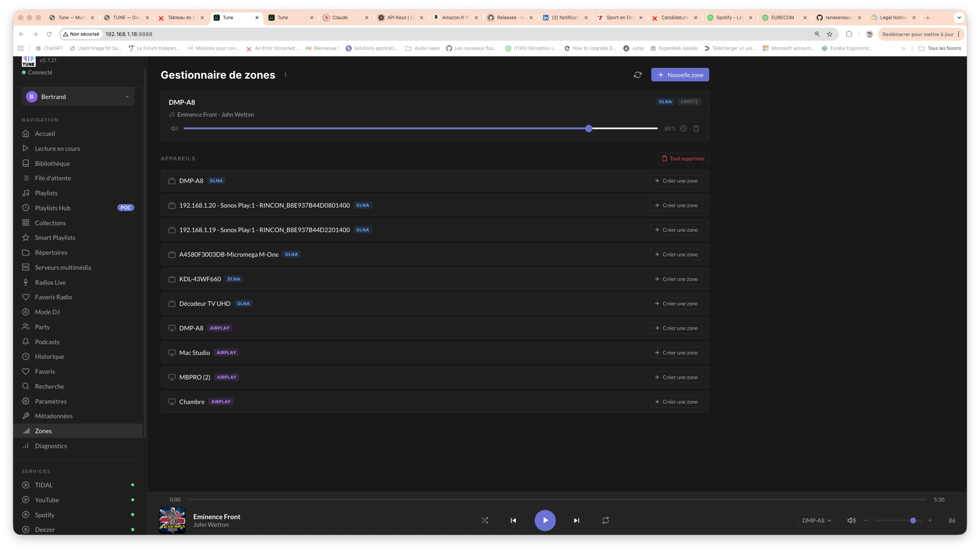Open the Audio news bookmark folder
This screenshot has height=551, width=980.
[x=422, y=48]
